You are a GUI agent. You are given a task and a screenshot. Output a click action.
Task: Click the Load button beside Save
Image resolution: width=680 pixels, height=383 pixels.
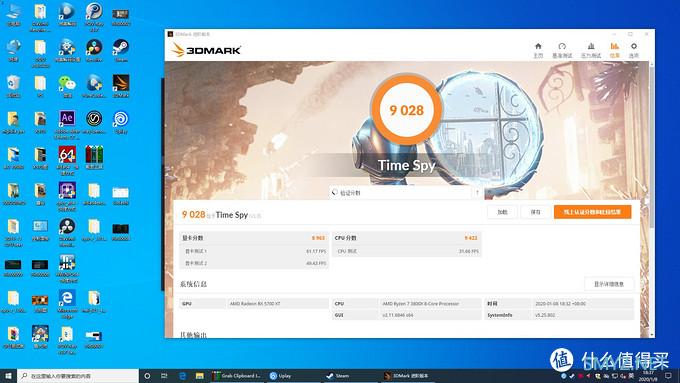coord(502,212)
